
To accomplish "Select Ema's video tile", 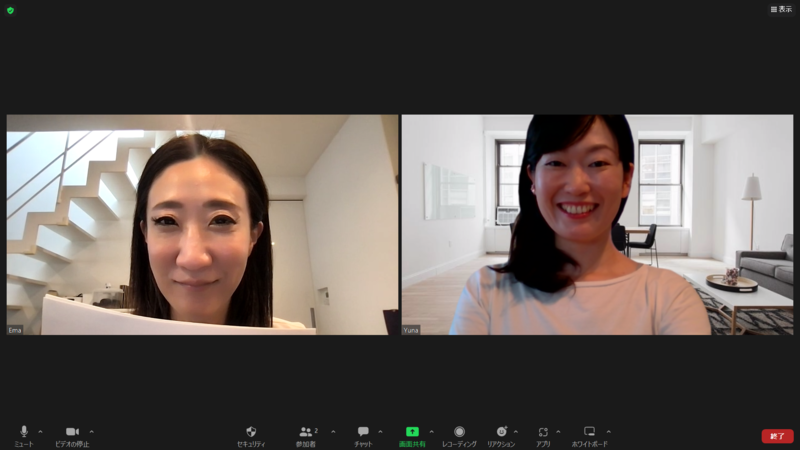I will pos(202,224).
